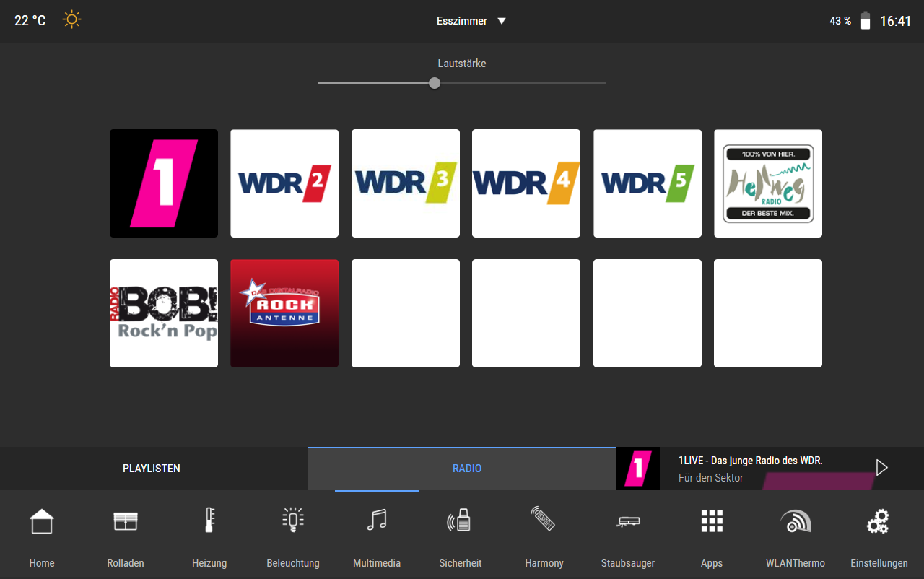Click the 1LIVE logo in now-playing bar
This screenshot has height=579, width=924.
638,469
